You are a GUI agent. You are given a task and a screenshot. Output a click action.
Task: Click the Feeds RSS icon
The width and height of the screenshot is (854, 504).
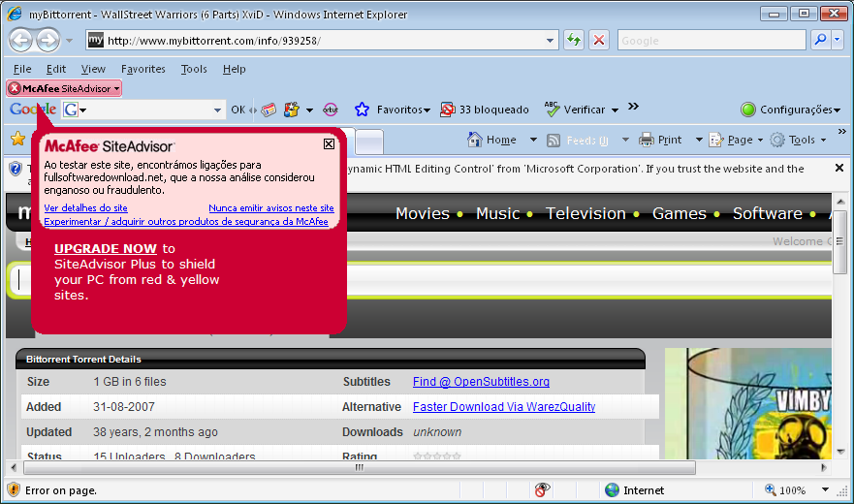[554, 141]
